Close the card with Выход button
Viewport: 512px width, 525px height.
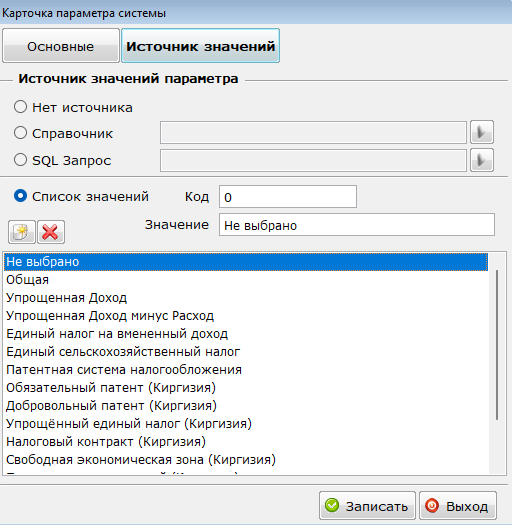457,506
